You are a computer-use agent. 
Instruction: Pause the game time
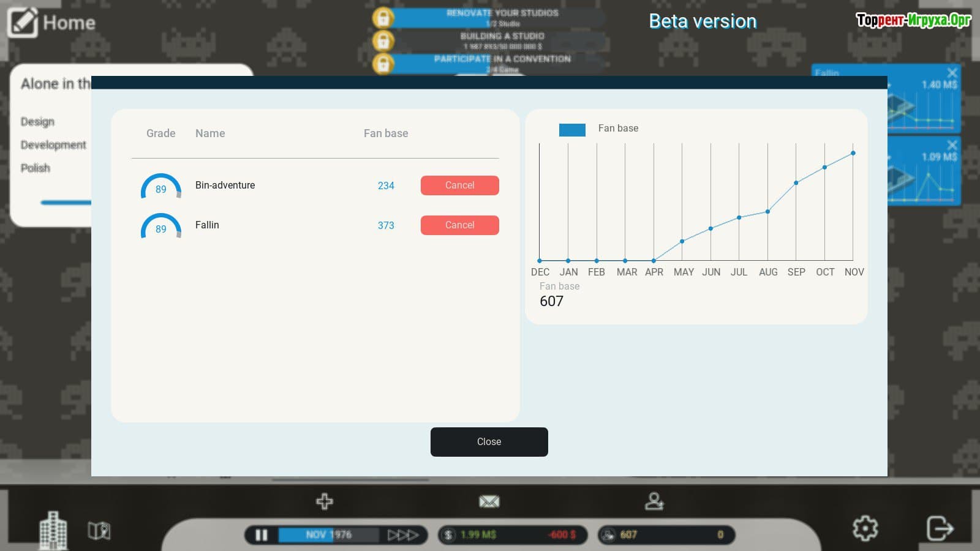tap(262, 535)
